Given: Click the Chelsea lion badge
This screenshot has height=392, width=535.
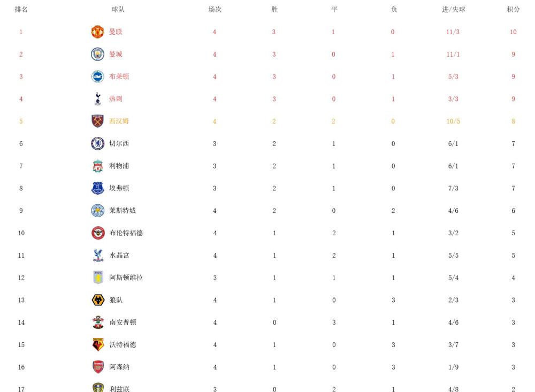Looking at the screenshot, I should pos(97,144).
